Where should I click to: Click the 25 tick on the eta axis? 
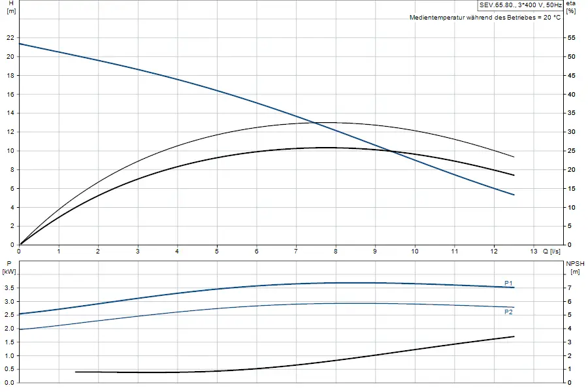[x=572, y=151]
